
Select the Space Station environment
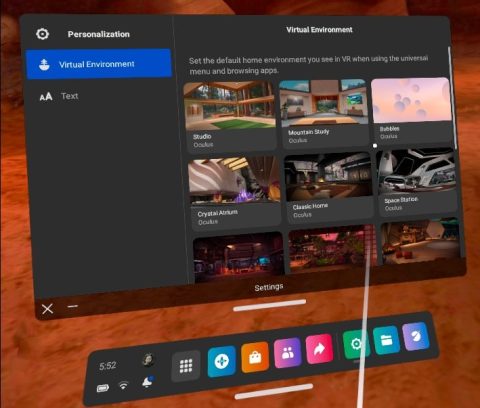417,182
